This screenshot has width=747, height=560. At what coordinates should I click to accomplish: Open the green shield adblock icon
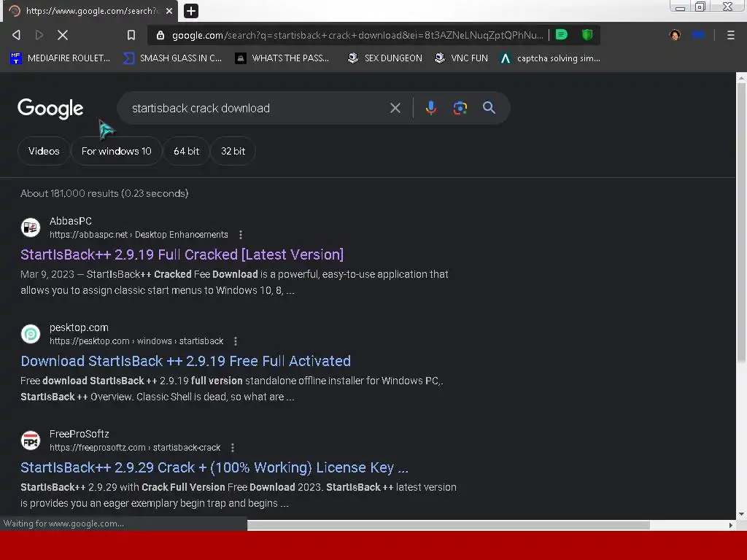click(x=587, y=35)
